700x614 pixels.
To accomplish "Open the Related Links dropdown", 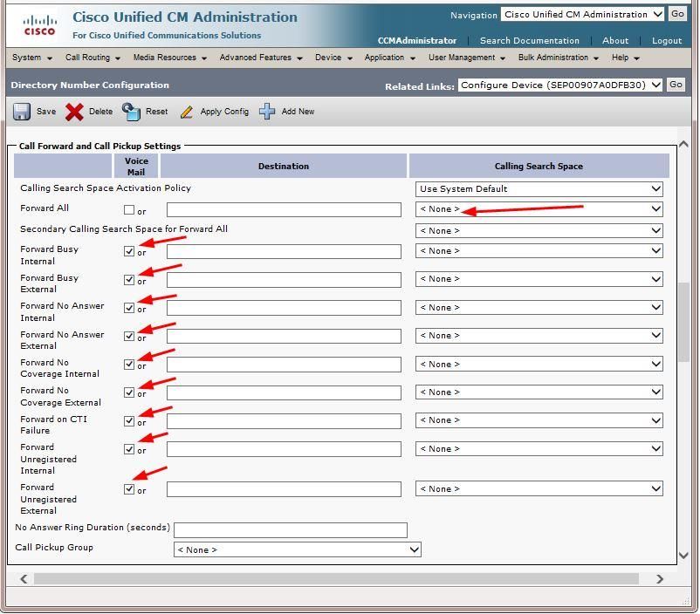I will (559, 85).
